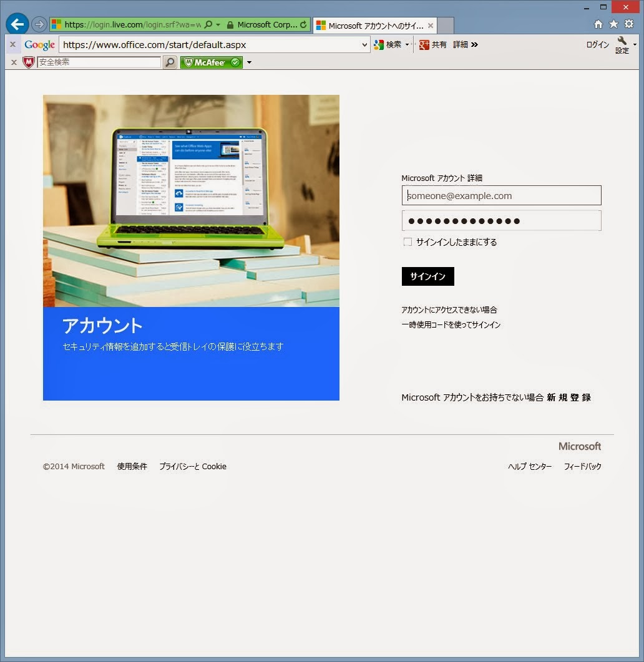
Task: Refresh the page with reload icon
Action: 304,25
